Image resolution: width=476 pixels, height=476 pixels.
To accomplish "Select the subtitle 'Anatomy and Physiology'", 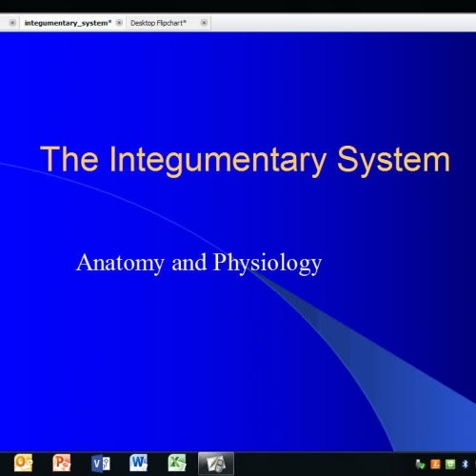I will 199,264.
